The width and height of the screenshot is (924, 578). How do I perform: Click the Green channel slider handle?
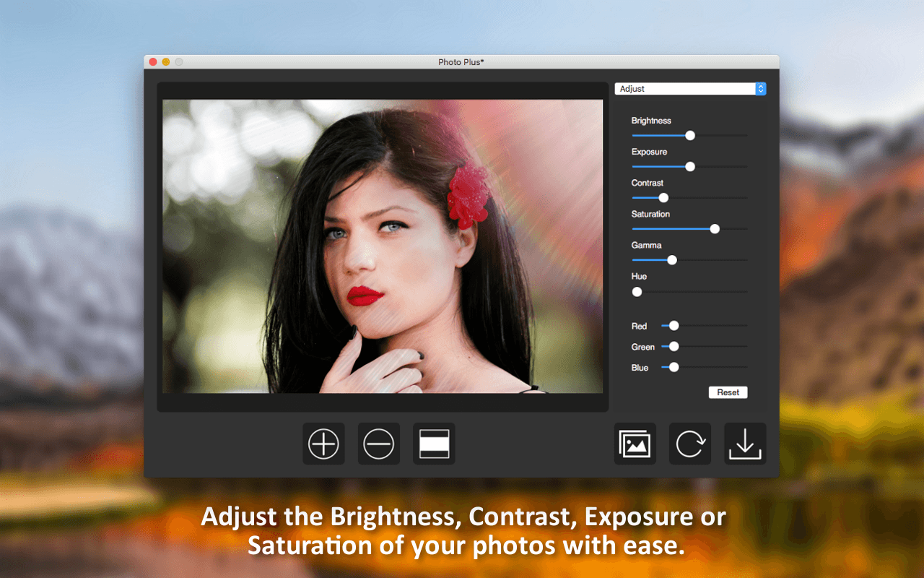click(x=673, y=346)
